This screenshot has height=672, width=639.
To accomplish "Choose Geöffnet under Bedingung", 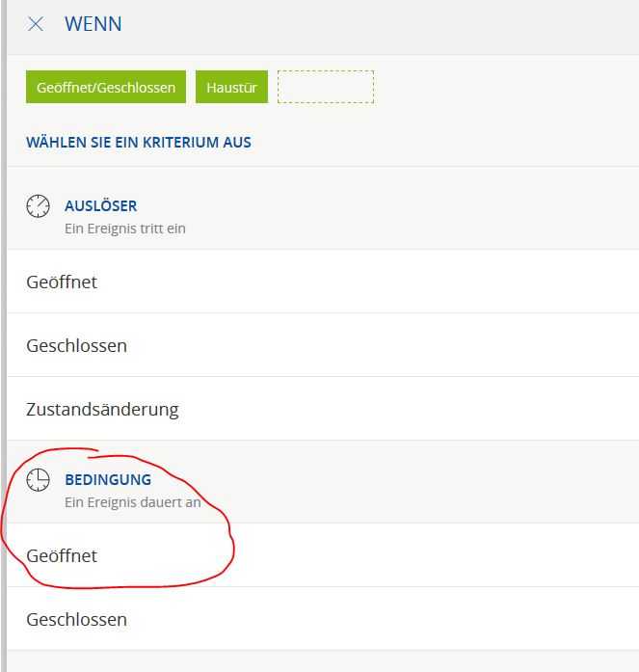I will (x=62, y=555).
